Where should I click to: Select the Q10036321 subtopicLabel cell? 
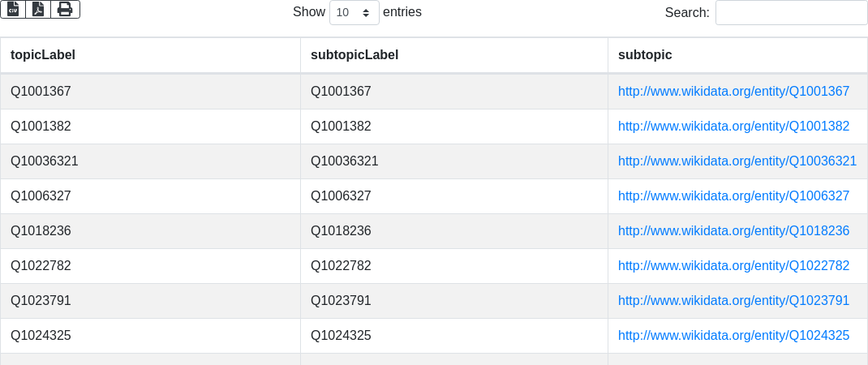click(345, 161)
